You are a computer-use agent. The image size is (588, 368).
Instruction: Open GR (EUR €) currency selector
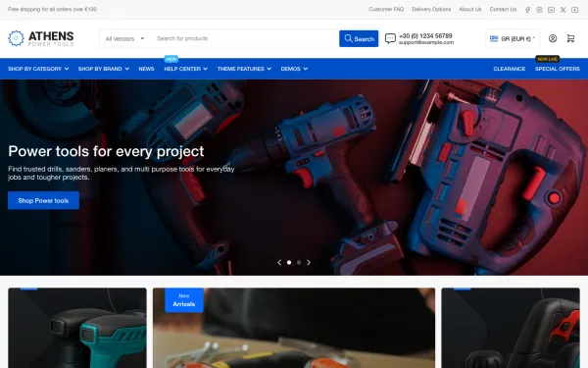513,38
